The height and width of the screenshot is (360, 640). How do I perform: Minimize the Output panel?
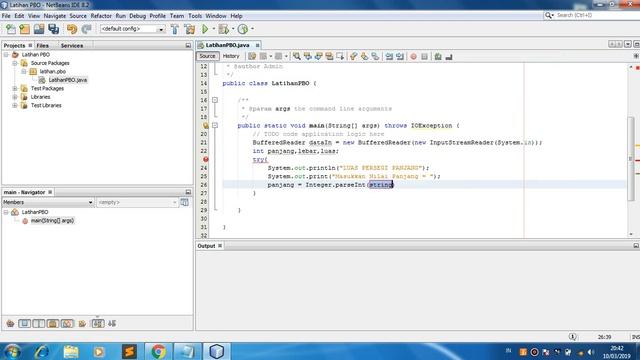(636, 246)
